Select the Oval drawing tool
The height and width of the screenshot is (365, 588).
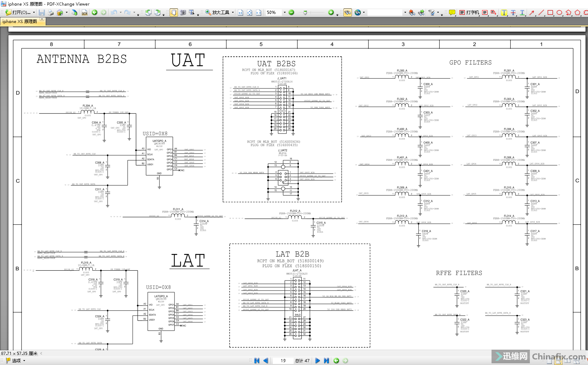tap(559, 13)
